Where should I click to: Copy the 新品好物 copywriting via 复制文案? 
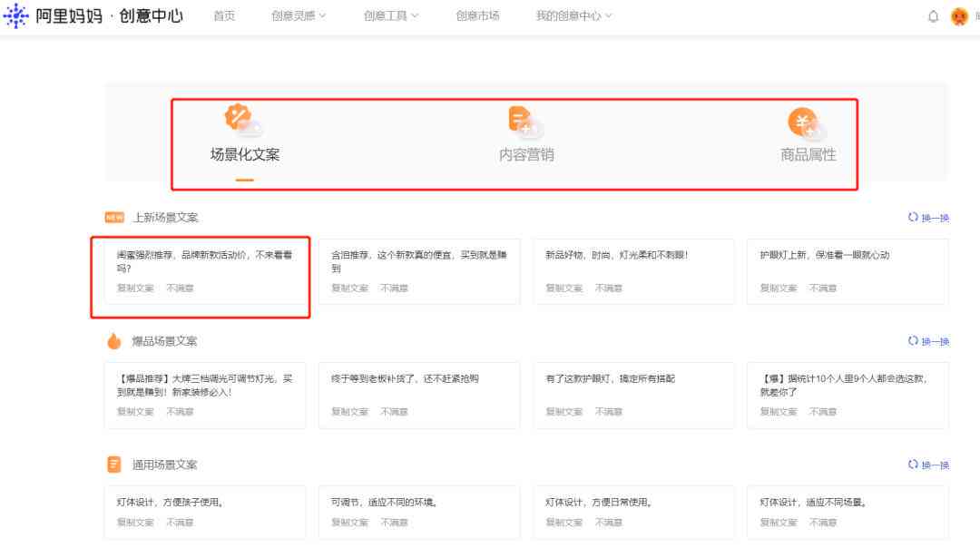(563, 288)
